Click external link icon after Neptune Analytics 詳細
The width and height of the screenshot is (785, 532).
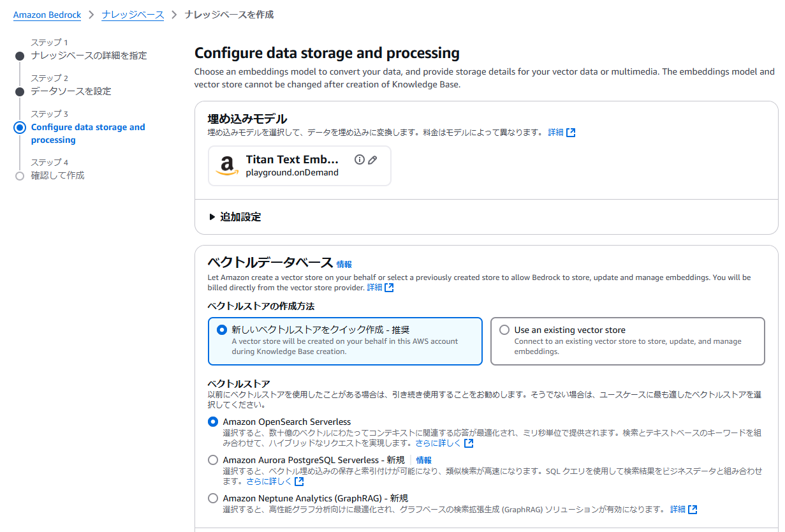[x=693, y=509]
